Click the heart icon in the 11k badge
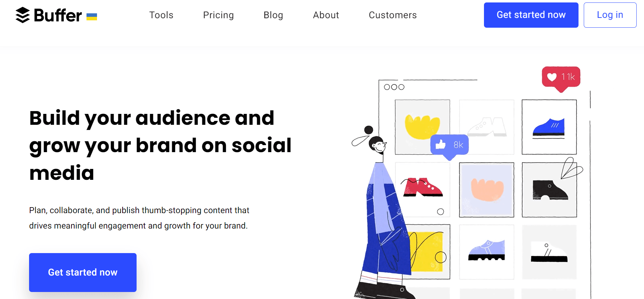The height and width of the screenshot is (299, 644). [552, 77]
